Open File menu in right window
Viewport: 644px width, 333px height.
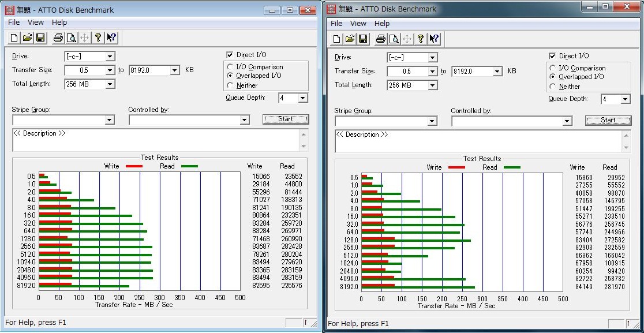coord(336,24)
